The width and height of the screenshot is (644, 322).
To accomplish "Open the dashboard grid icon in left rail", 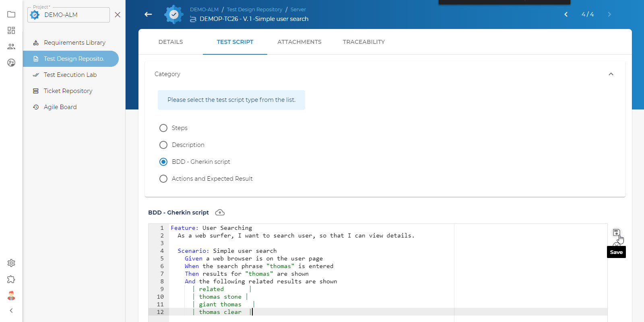I will pos(11,31).
